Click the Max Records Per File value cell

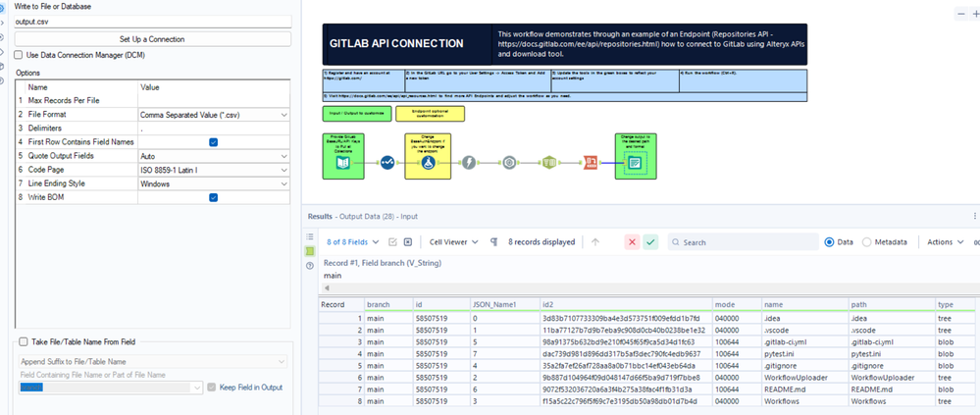tap(214, 101)
